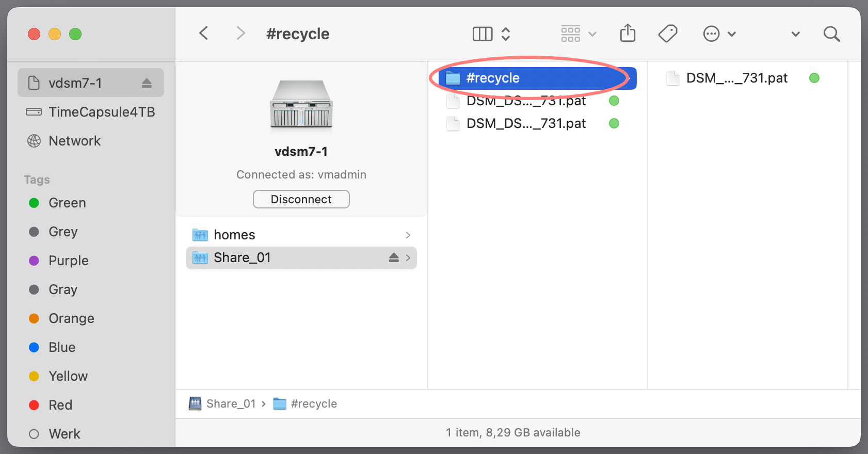The height and width of the screenshot is (454, 868).
Task: Open Network in the sidebar
Action: pyautogui.click(x=91, y=141)
